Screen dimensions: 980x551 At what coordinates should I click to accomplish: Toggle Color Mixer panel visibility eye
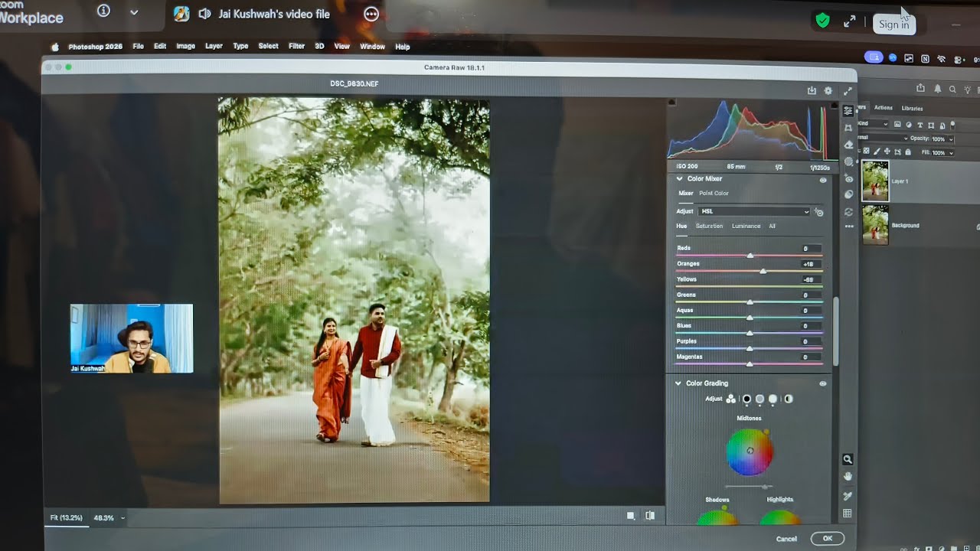coord(823,180)
